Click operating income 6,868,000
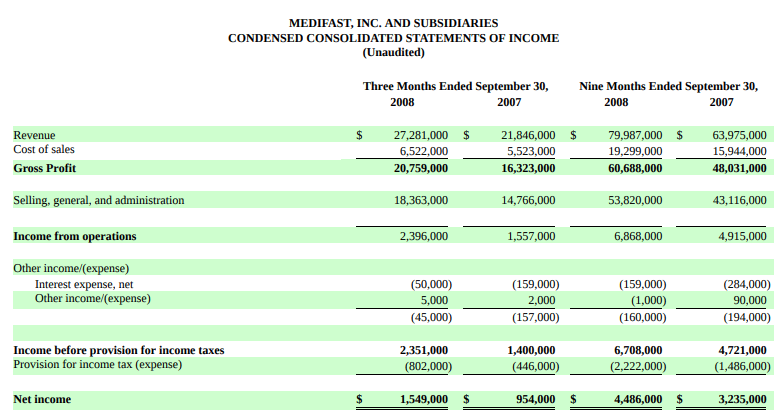The height and width of the screenshot is (418, 782). [x=638, y=236]
